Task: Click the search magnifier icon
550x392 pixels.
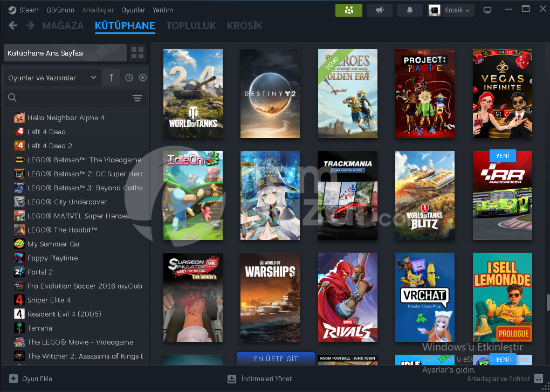Action: coord(12,98)
